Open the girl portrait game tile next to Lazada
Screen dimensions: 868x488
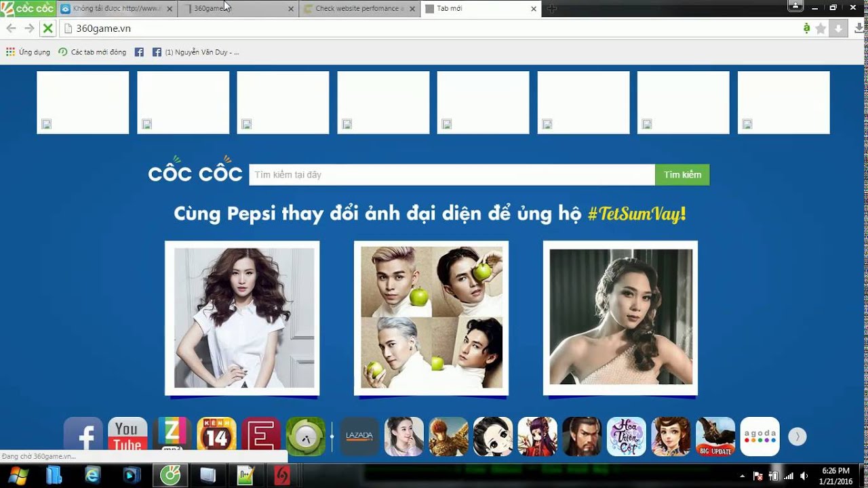pos(404,436)
